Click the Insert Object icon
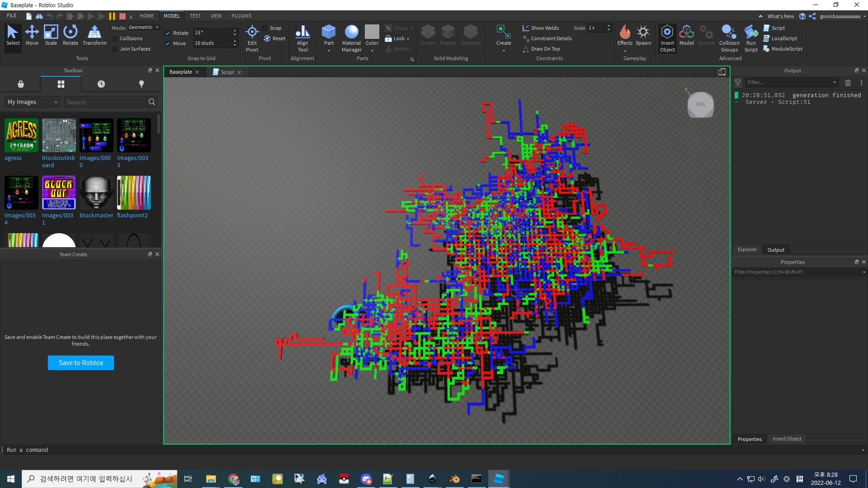 pyautogui.click(x=667, y=38)
